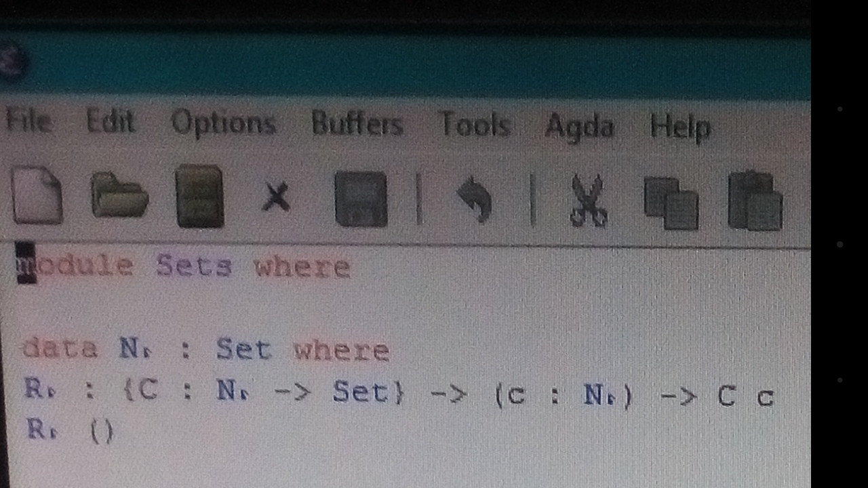Place cursor on the 'data N : Set where' line
This screenshot has width=868, height=488.
tap(206, 350)
